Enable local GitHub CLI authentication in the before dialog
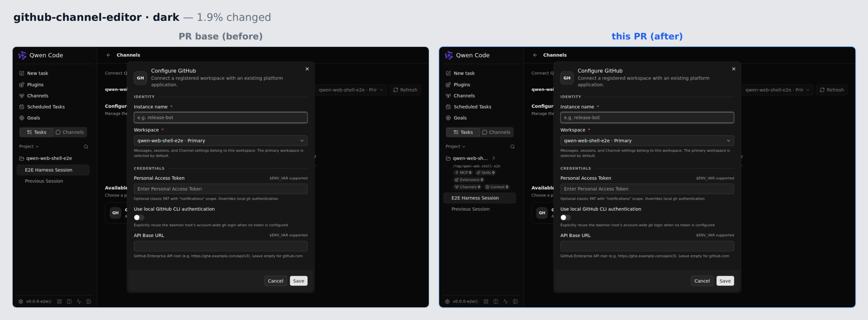The height and width of the screenshot is (320, 868). 139,217
